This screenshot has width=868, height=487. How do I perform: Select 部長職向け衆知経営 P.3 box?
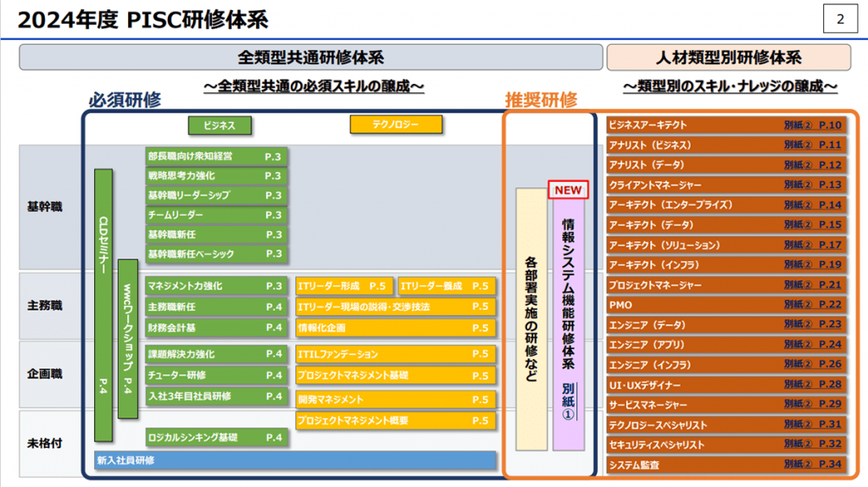pos(216,157)
